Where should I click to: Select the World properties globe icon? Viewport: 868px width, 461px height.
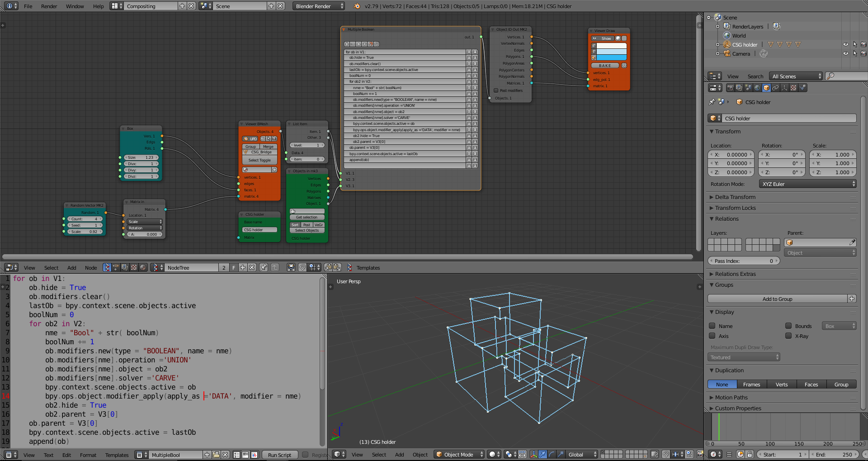coord(757,88)
